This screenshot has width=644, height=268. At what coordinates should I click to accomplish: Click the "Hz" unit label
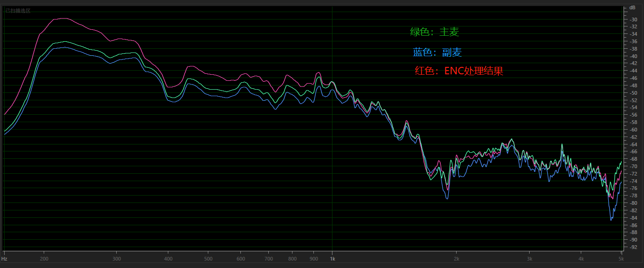[x=5, y=259]
